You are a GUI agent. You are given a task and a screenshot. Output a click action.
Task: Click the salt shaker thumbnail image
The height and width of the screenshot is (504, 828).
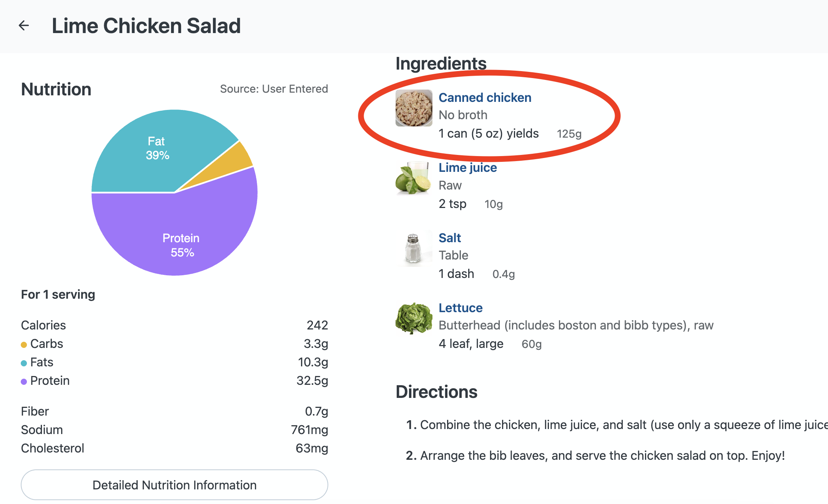(x=414, y=249)
